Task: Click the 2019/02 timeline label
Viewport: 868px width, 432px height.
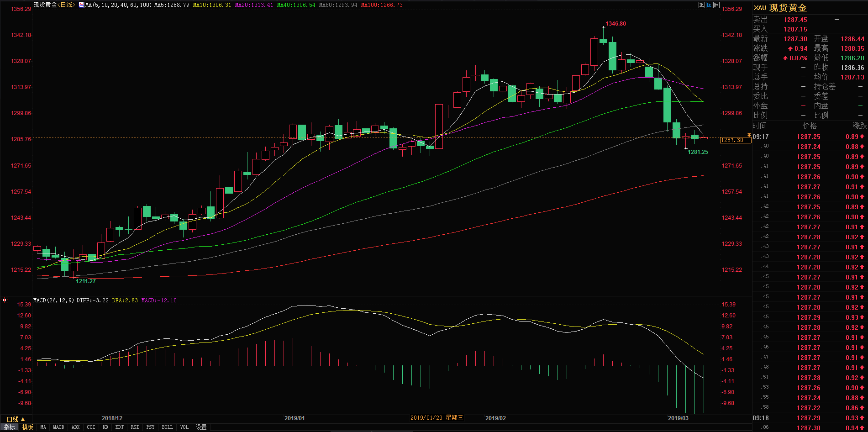Action: [x=496, y=418]
